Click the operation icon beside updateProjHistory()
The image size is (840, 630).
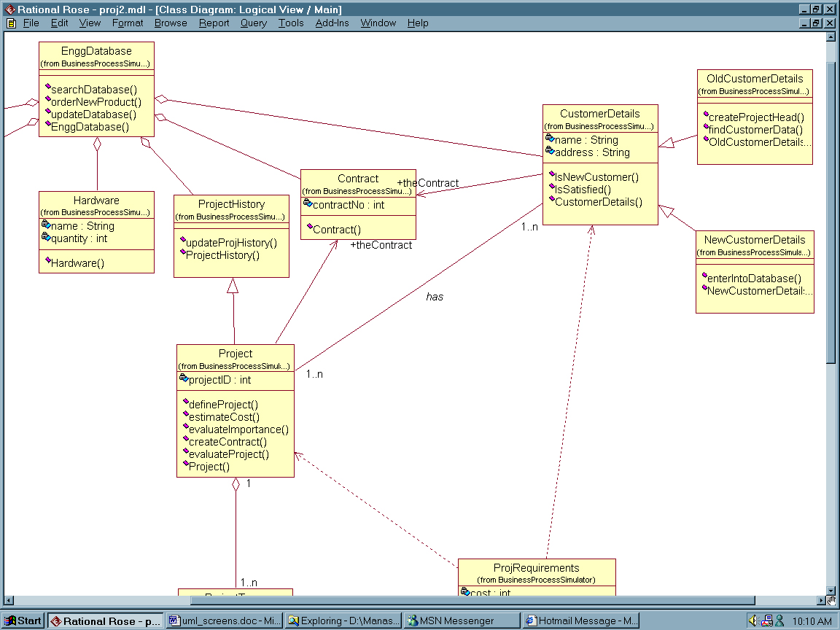pyautogui.click(x=183, y=240)
